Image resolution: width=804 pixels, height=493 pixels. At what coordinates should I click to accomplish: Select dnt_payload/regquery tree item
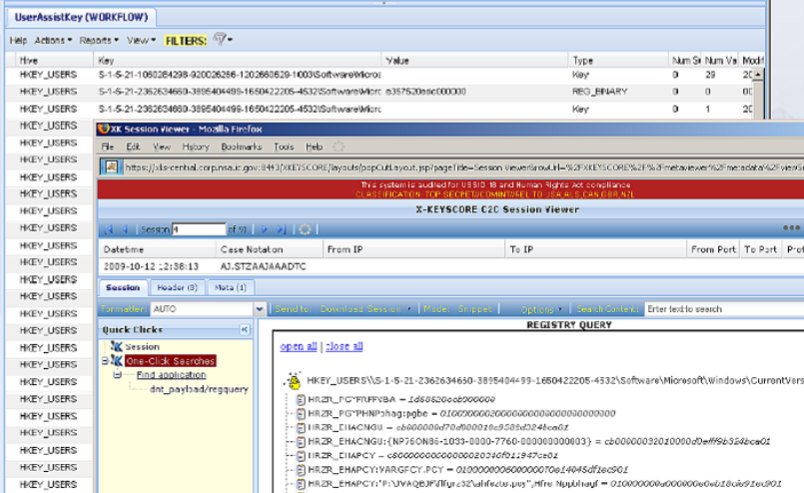[x=199, y=389]
